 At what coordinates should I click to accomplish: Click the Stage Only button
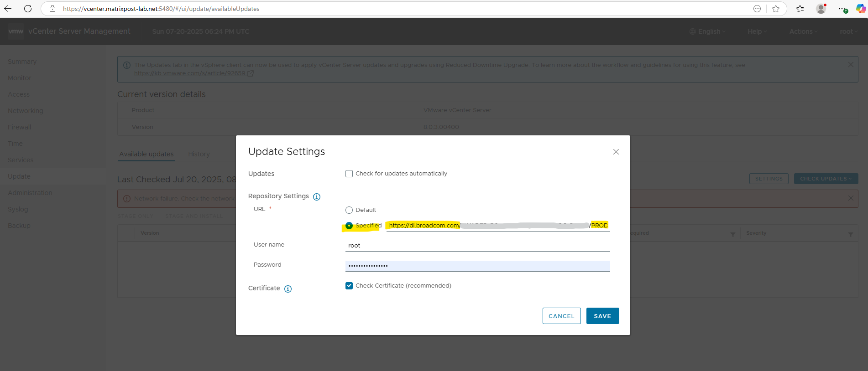coord(136,216)
